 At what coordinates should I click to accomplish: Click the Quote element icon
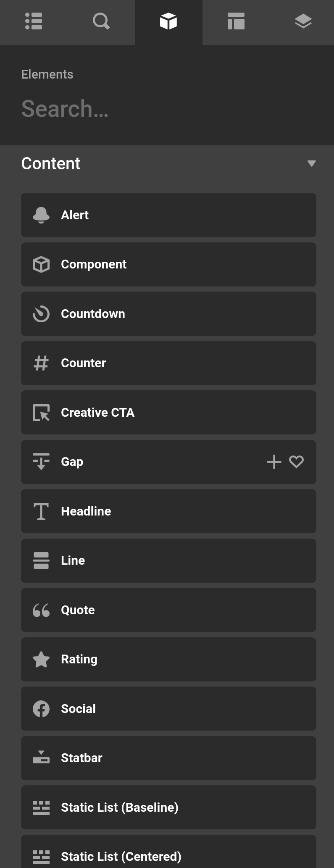click(41, 610)
